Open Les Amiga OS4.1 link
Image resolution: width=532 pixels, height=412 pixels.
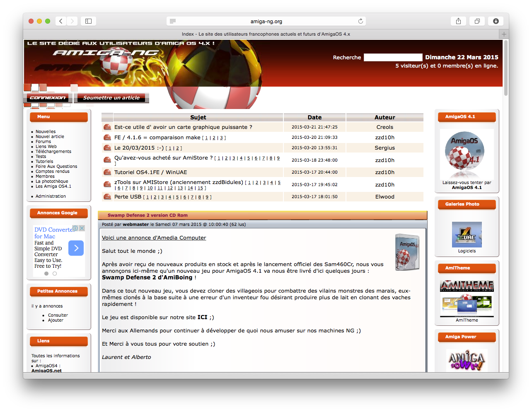click(53, 186)
